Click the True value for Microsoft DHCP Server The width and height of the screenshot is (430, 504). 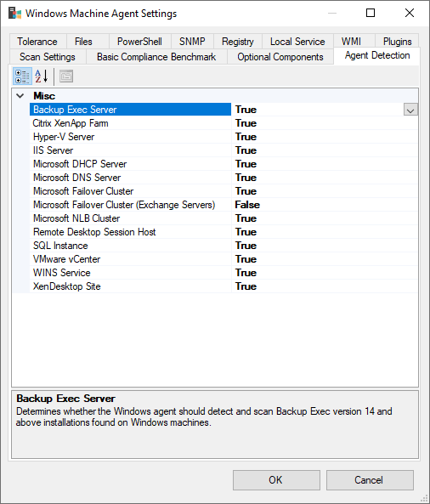coord(246,164)
